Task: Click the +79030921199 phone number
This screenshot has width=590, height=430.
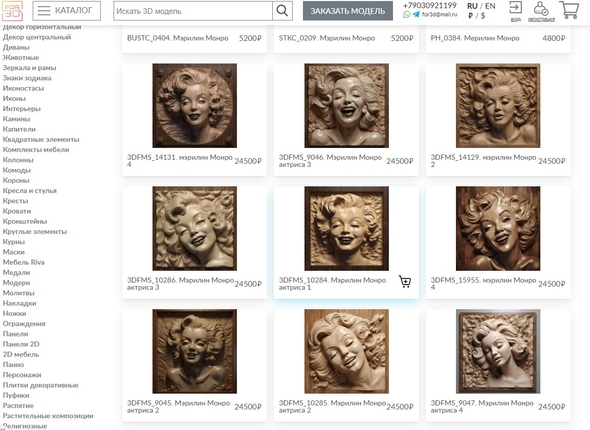Action: [430, 5]
